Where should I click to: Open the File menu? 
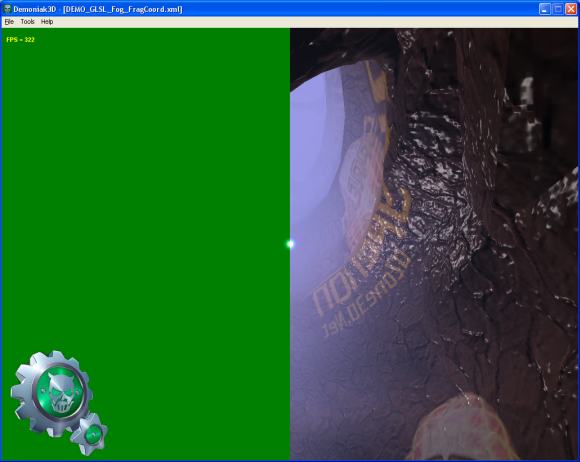[x=9, y=22]
